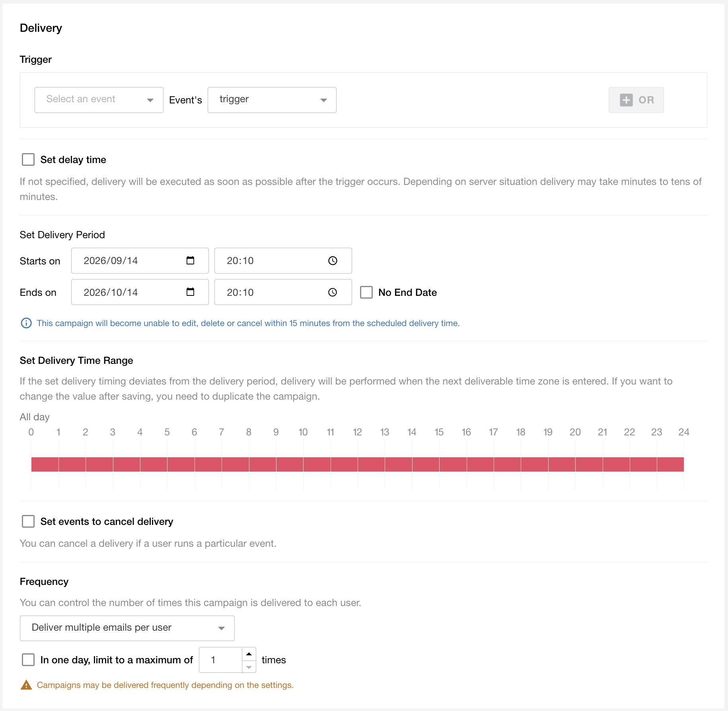Screen dimensions: 728x711
Task: Click the blue campaign edit restriction notice
Action: click(248, 323)
